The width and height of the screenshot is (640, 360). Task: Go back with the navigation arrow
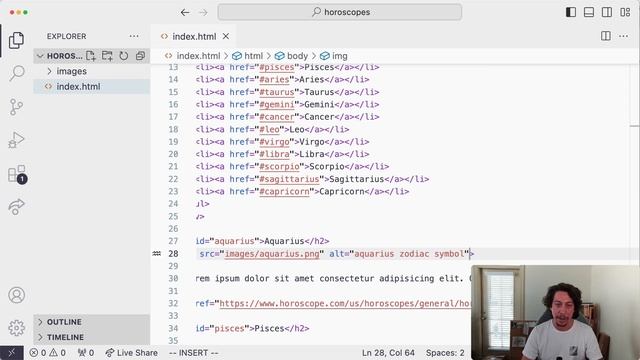[x=185, y=12]
